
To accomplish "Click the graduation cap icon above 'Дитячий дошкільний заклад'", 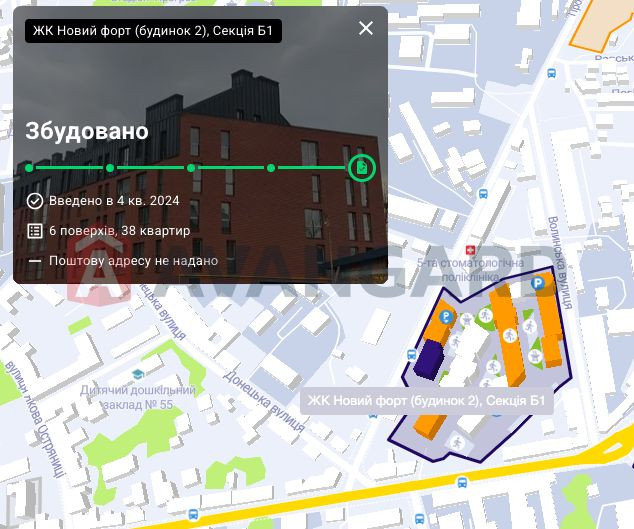I will tap(138, 374).
